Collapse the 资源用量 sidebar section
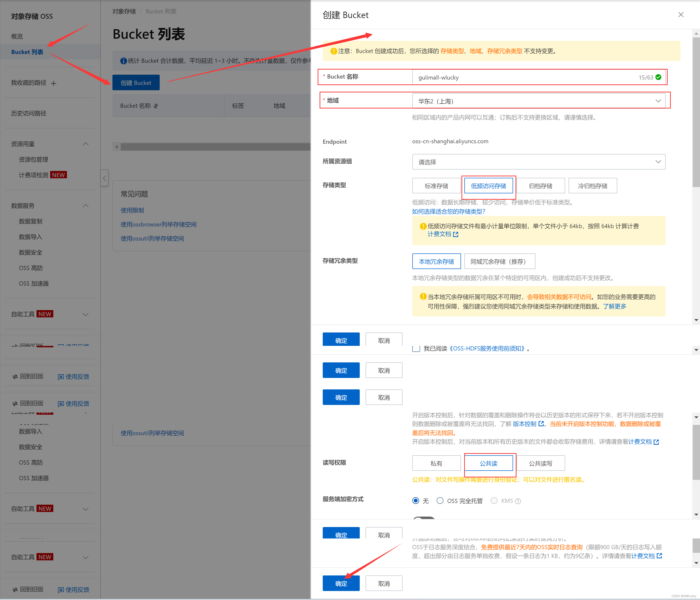Screen dimensions: 700x600 pyautogui.click(x=86, y=144)
